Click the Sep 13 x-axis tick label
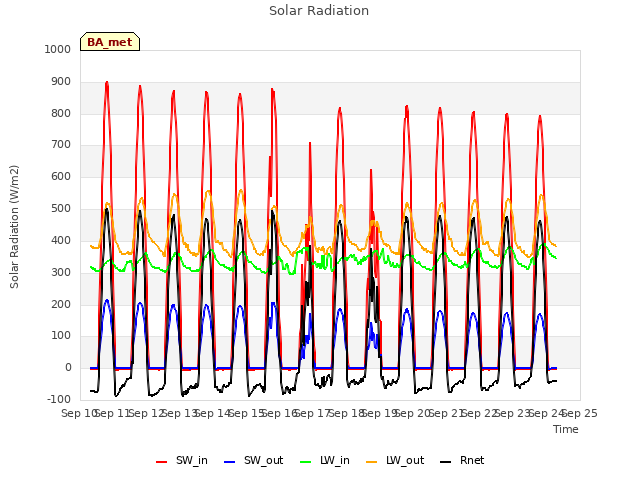 click(x=179, y=413)
